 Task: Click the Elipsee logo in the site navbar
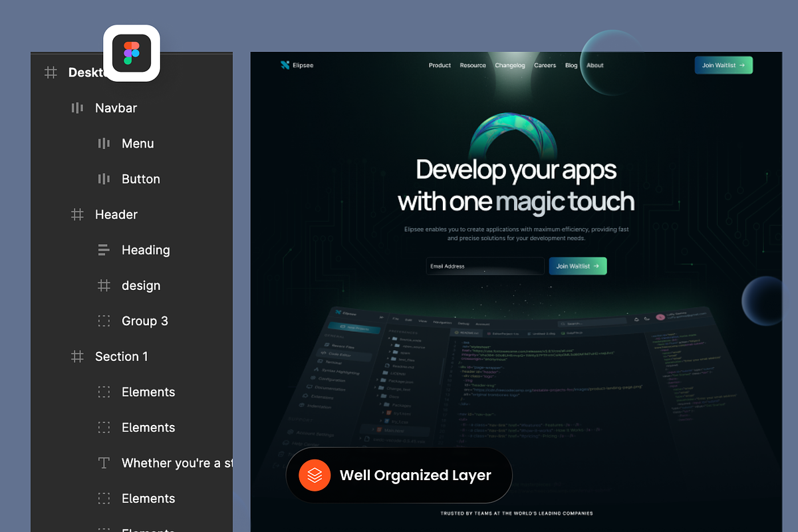[297, 65]
